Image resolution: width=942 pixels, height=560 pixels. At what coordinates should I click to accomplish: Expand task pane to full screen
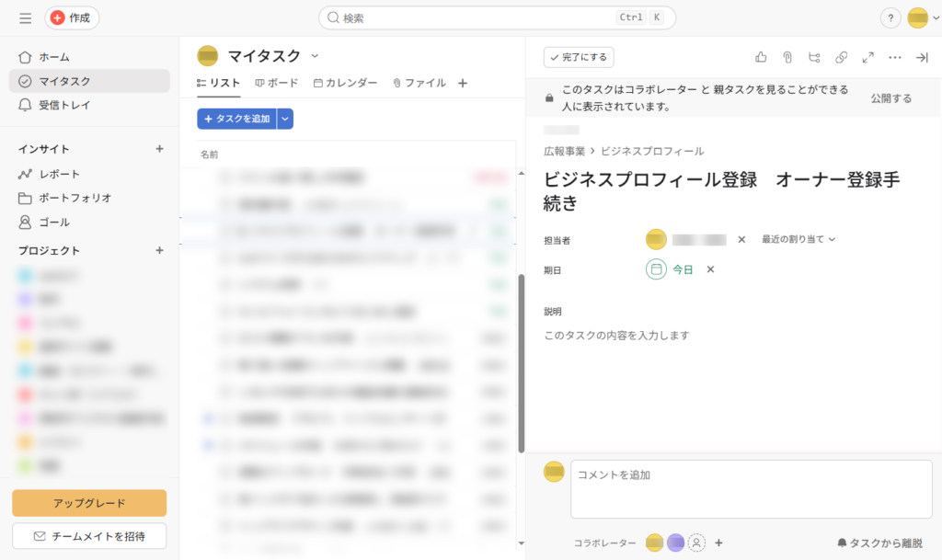point(867,57)
